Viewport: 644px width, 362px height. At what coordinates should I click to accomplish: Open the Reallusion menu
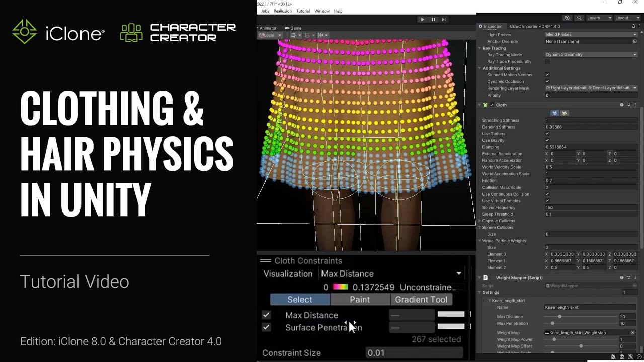283,11
